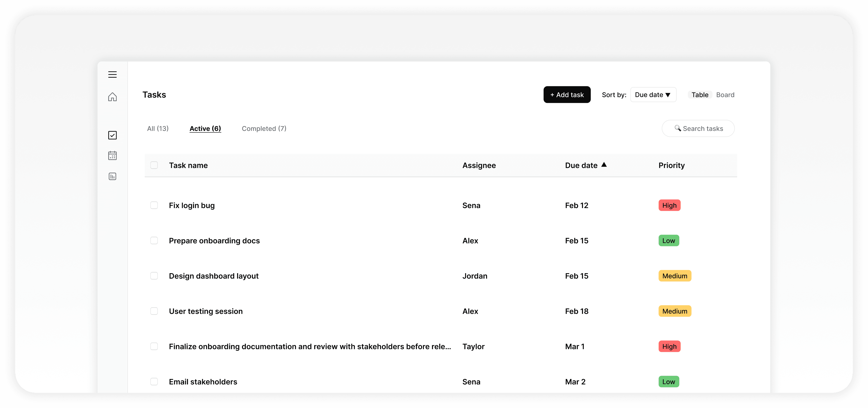Sort by the Assignee column header
Image resolution: width=868 pixels, height=408 pixels.
click(x=479, y=165)
